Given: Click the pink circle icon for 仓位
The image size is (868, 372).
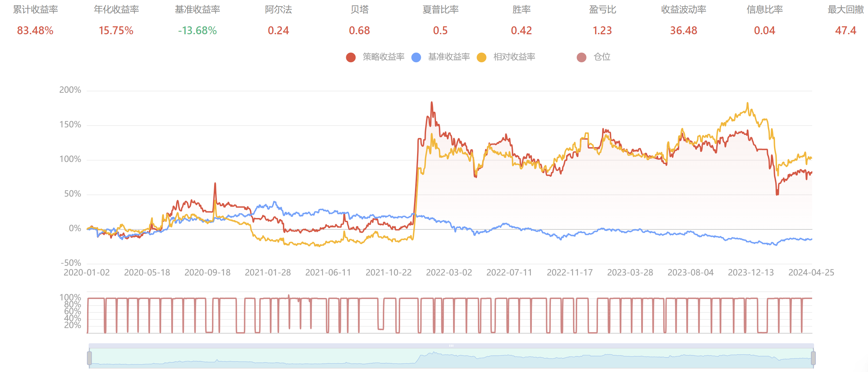Looking at the screenshot, I should (581, 57).
